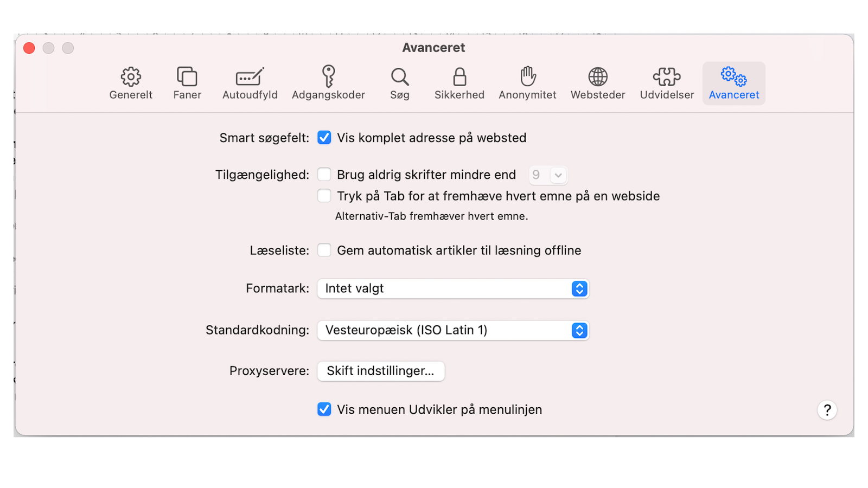Select the Anonymitet hand icon
This screenshot has height=488, width=868.
coord(527,82)
